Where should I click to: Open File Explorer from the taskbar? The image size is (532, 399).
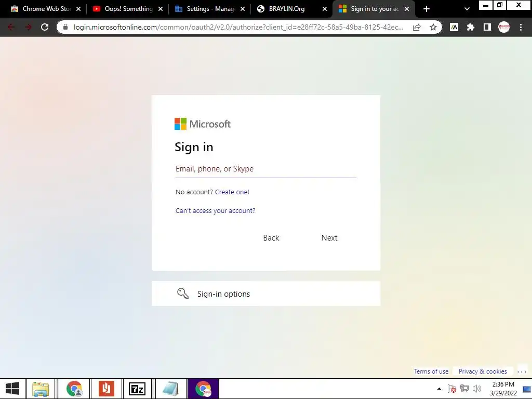(41, 389)
